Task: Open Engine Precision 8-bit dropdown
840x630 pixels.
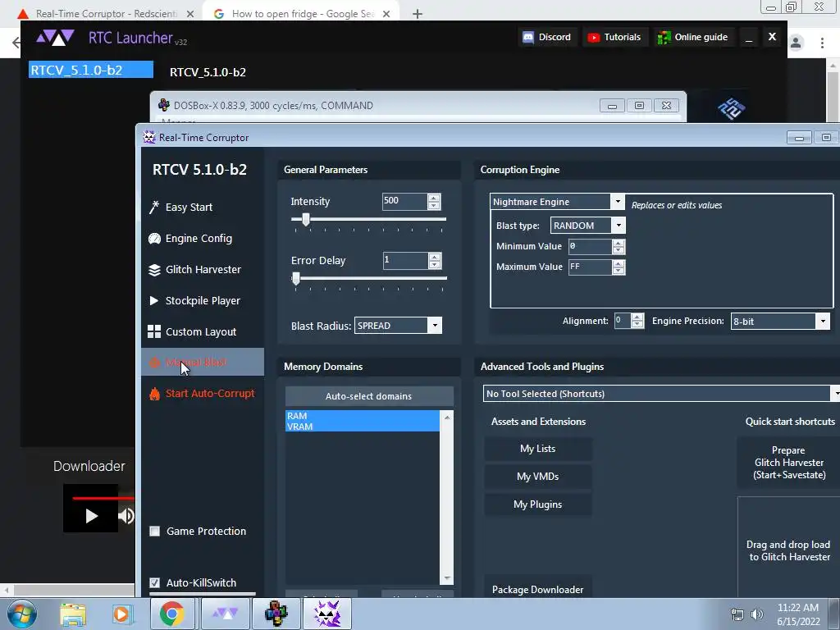Action: pos(823,322)
